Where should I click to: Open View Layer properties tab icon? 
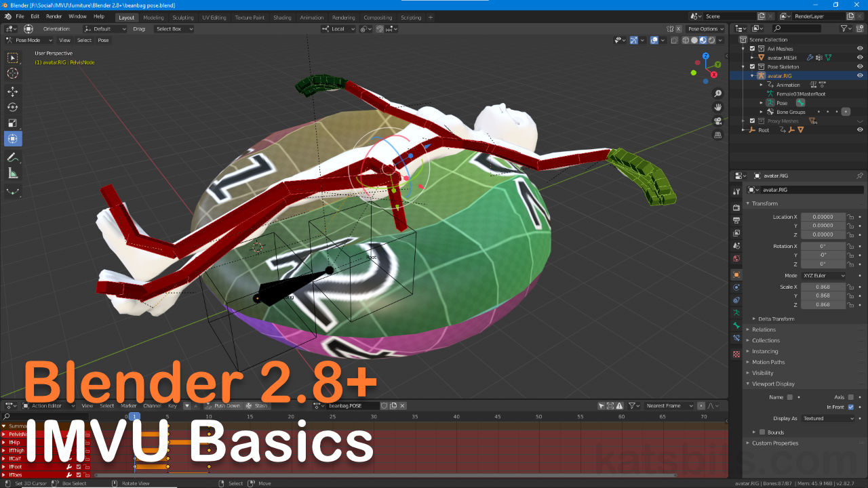pos(736,233)
